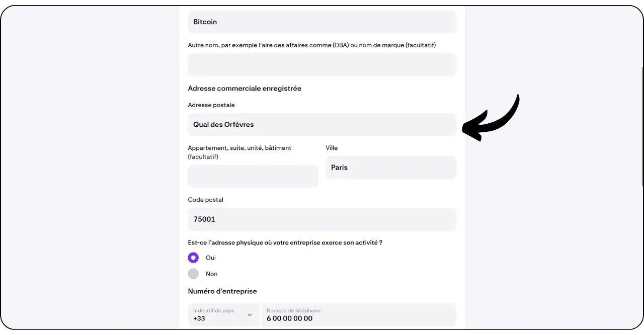Image resolution: width=644 pixels, height=335 pixels.
Task: Expand the country code chevron arrow
Action: click(249, 315)
